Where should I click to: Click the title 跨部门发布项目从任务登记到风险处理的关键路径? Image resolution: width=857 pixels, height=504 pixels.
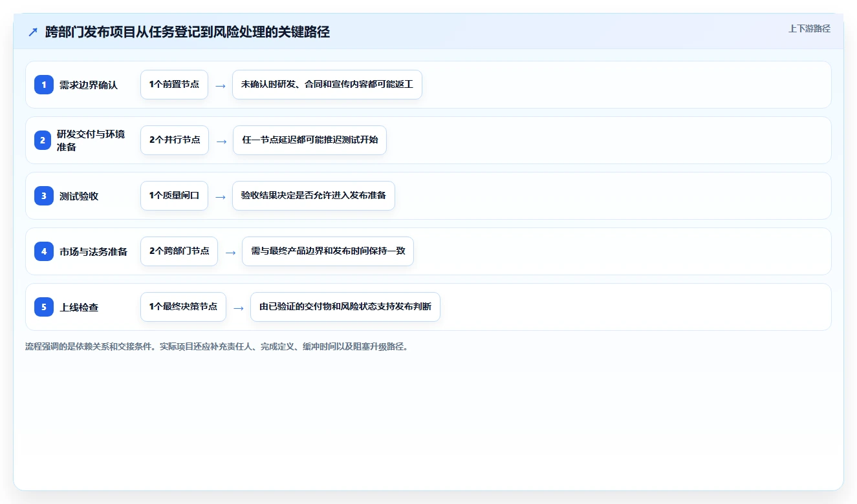point(188,32)
